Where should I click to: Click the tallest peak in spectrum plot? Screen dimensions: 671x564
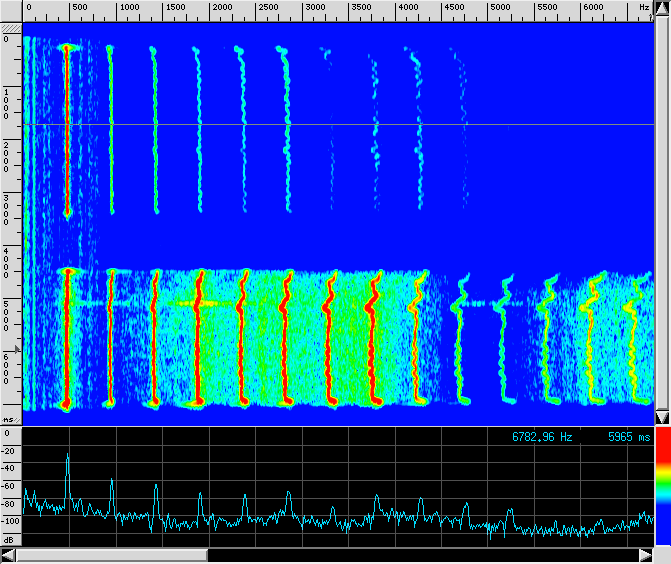pos(68,456)
